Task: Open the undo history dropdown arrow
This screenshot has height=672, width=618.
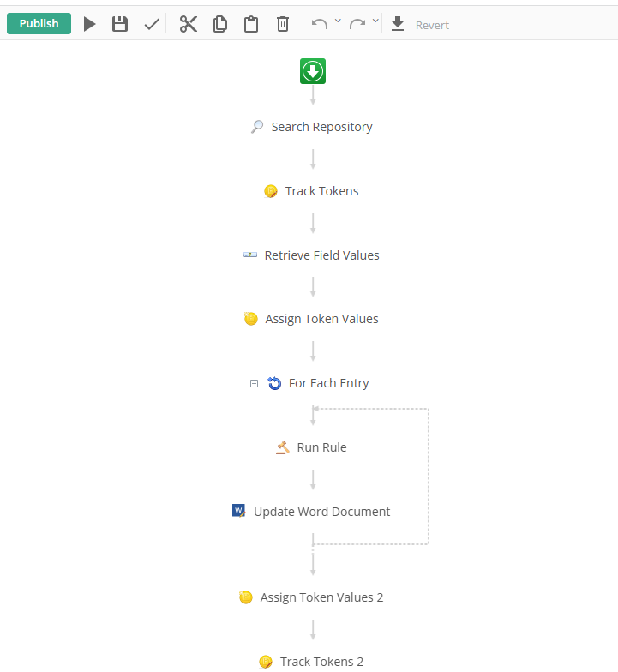Action: tap(338, 21)
